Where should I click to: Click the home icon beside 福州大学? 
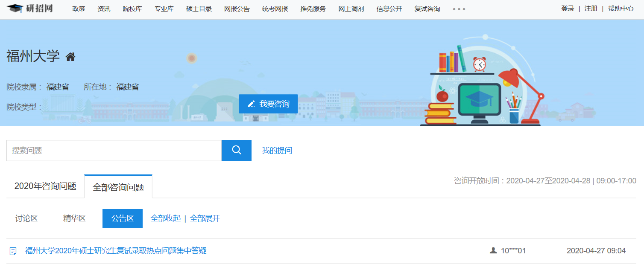click(70, 57)
